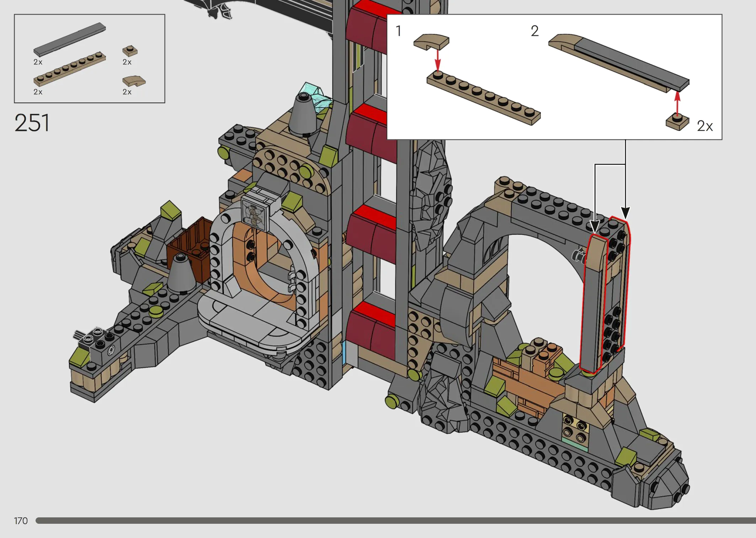Select the dark gray 1x8 tile in parts list

coord(70,39)
